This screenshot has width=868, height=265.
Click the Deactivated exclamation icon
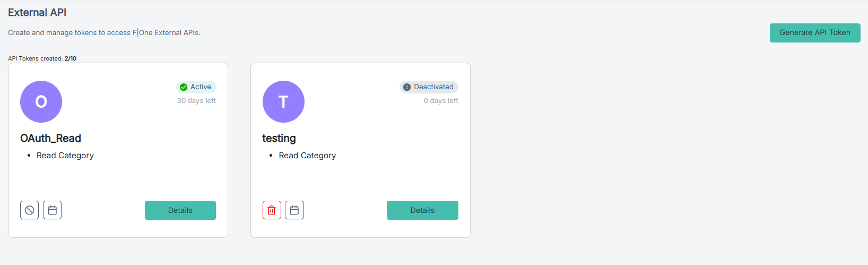pyautogui.click(x=407, y=87)
